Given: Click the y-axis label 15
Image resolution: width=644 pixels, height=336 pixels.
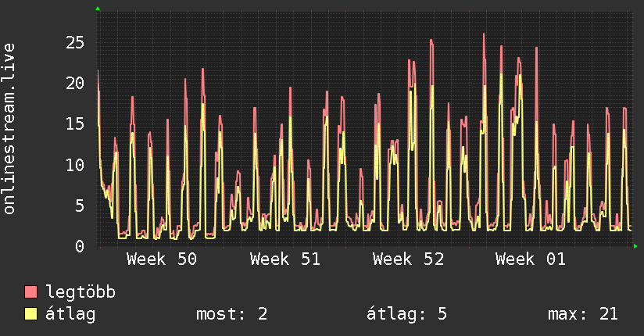Looking at the screenshot, I should [x=75, y=123].
